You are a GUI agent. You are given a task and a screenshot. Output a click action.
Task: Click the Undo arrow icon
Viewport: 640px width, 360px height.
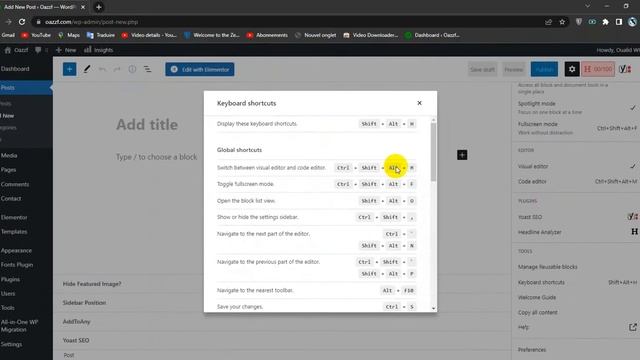pos(102,69)
